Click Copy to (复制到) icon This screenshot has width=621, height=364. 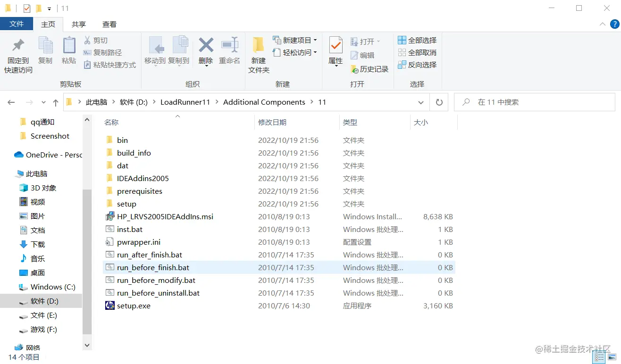tap(179, 45)
